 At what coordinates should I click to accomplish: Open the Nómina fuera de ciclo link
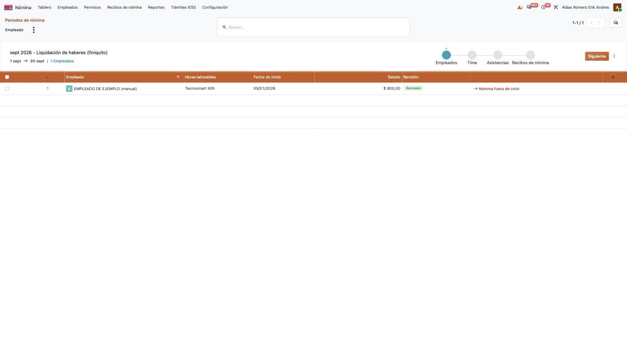coord(496,89)
